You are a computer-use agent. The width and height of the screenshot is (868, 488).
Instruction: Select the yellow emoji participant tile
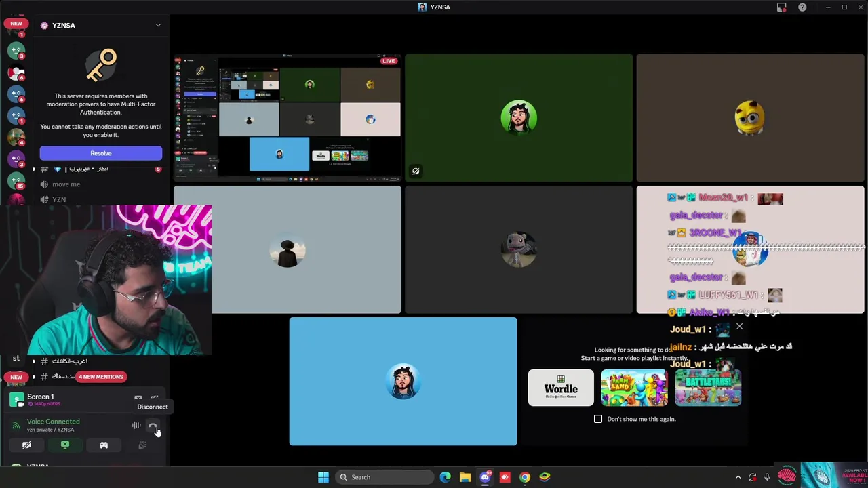click(750, 118)
